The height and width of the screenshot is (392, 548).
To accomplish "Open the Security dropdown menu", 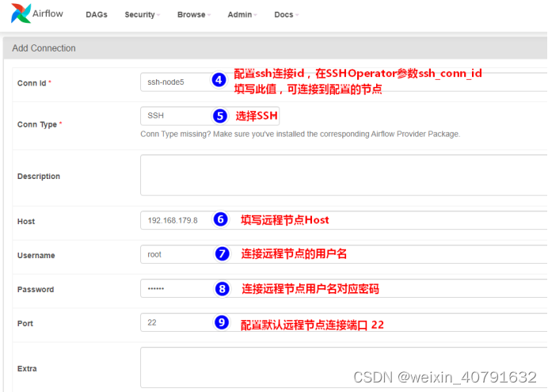I will [143, 15].
